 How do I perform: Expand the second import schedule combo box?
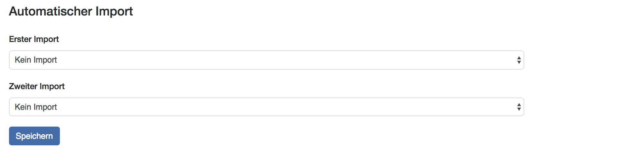tap(266, 107)
